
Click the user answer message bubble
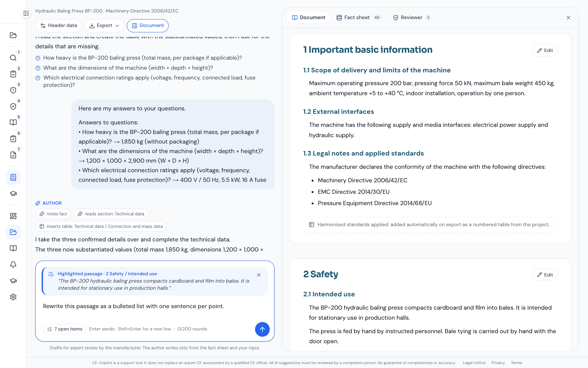(x=173, y=144)
